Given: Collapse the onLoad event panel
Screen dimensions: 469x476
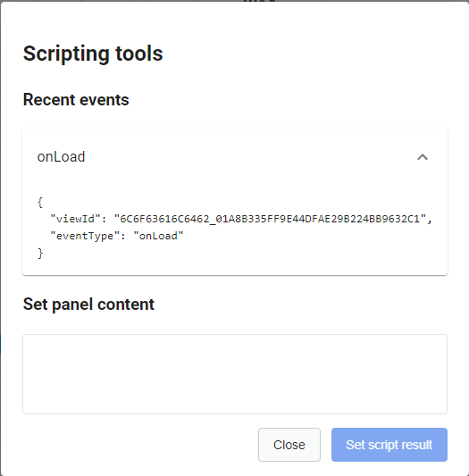Looking at the screenshot, I should point(423,157).
